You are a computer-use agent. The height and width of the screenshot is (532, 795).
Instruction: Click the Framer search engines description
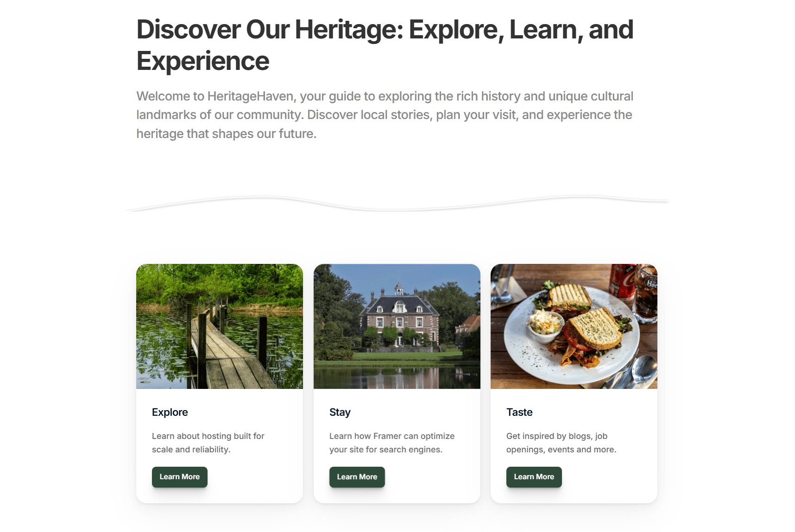click(x=392, y=443)
